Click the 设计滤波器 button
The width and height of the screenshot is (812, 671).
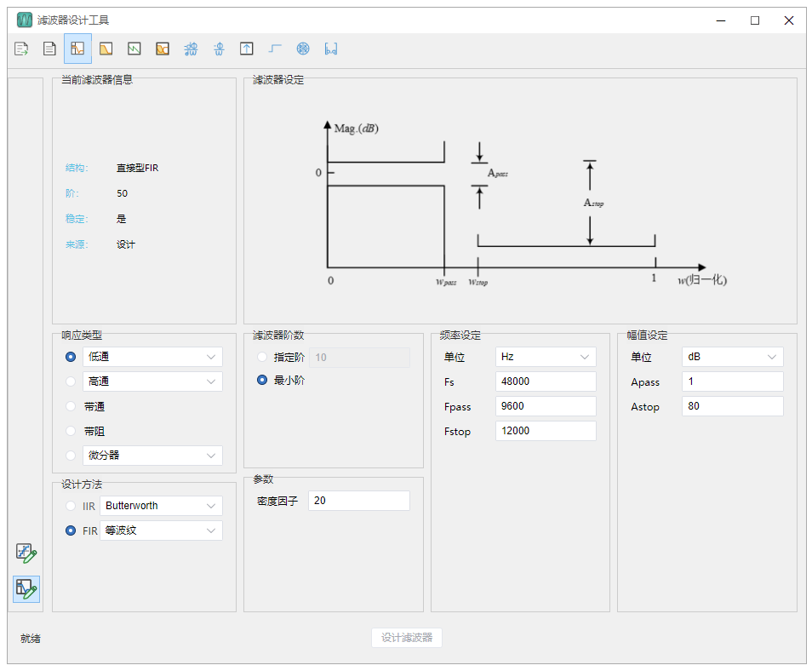coord(407,637)
